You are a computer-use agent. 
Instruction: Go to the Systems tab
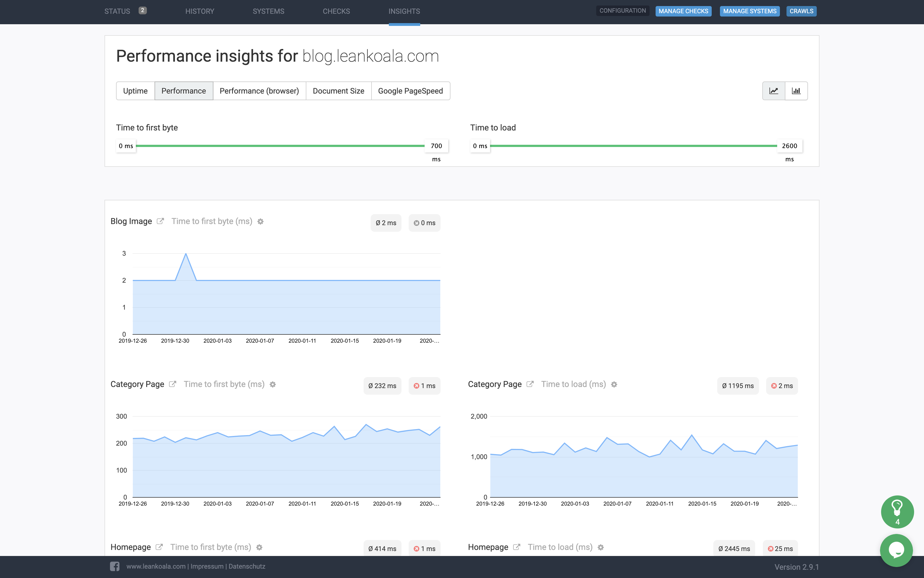point(268,11)
